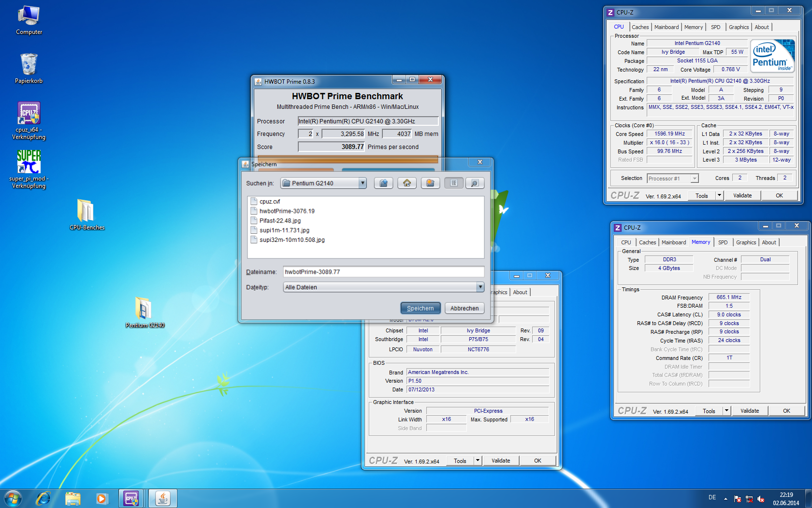Go up one folder level in Speichern dialog

point(383,183)
